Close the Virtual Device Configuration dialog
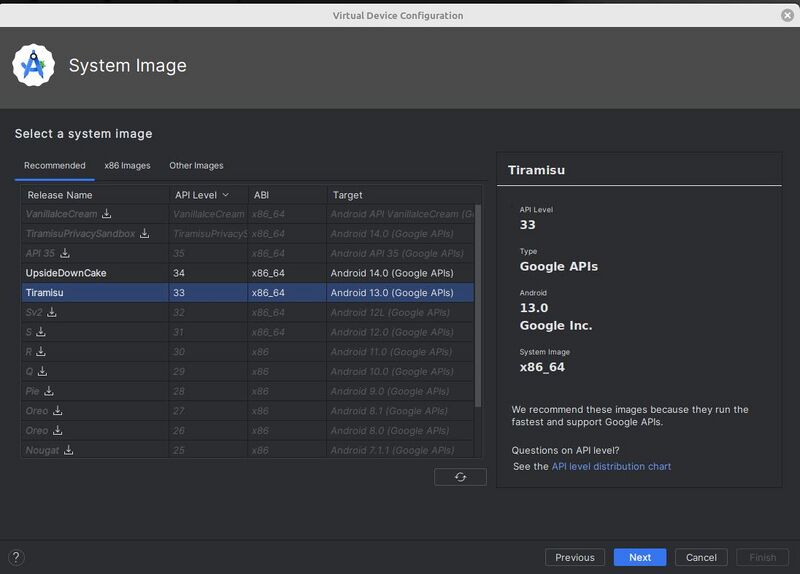Viewport: 800px width, 574px height. 787,15
